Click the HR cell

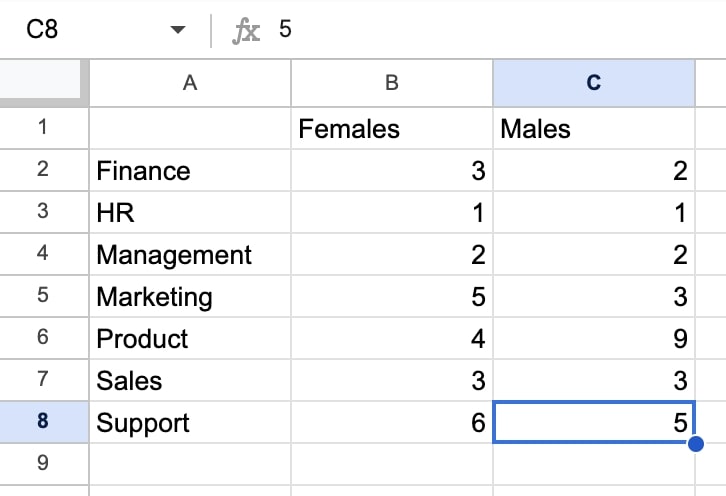(190, 212)
